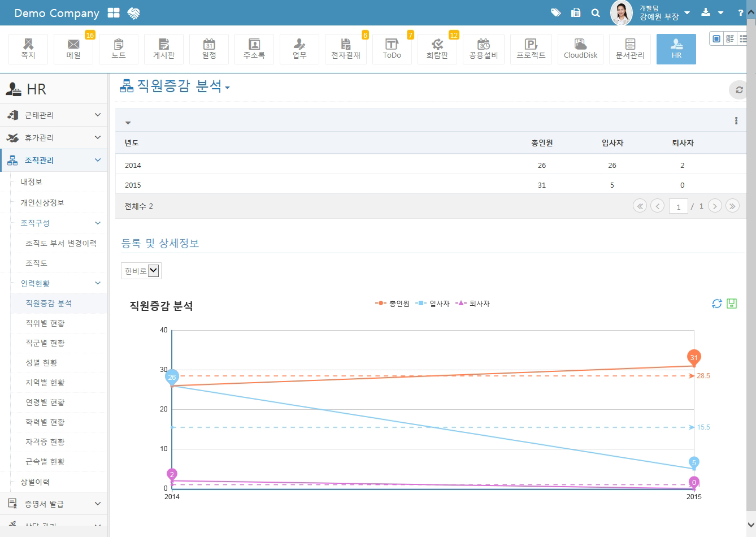756x537 pixels.
Task: Click the download icon in top bar
Action: 706,12
